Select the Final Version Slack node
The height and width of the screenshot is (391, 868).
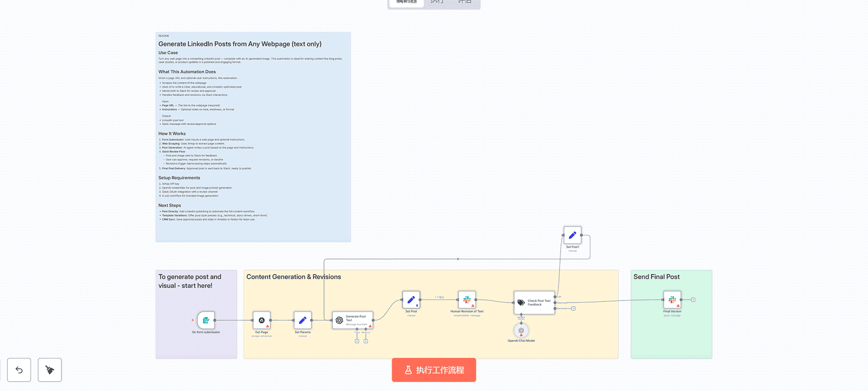672,299
